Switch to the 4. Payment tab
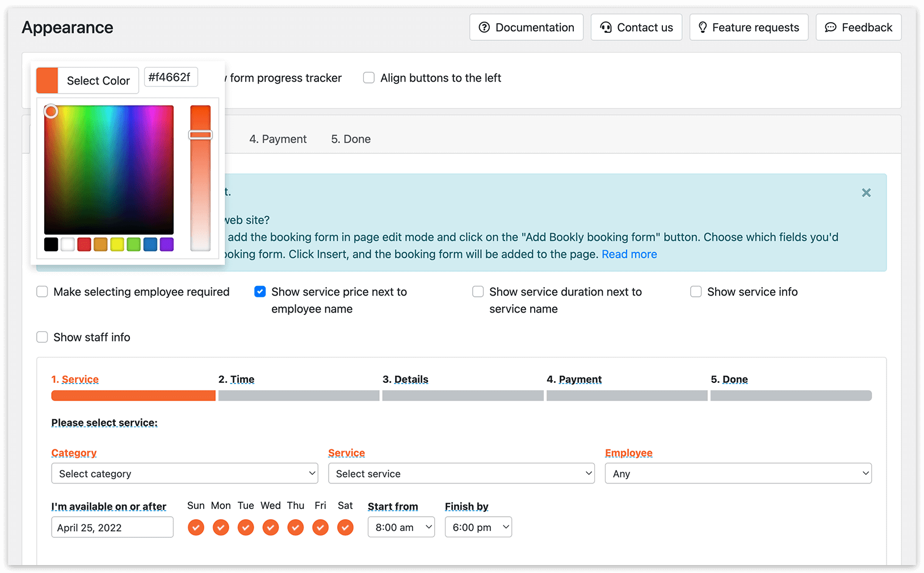The image size is (924, 573). (278, 139)
